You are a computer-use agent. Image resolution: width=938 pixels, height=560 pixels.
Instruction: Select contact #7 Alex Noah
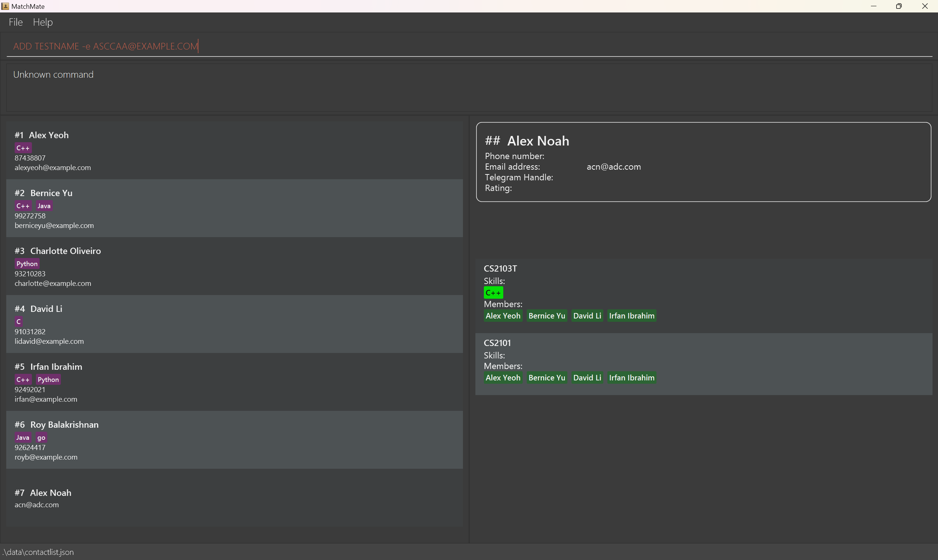click(x=234, y=498)
